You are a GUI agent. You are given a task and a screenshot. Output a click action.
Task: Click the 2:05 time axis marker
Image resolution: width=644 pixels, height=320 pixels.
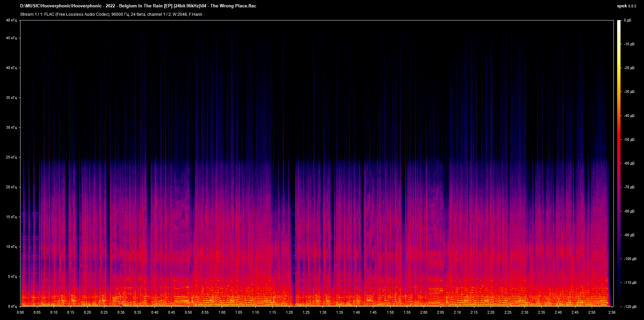440,312
